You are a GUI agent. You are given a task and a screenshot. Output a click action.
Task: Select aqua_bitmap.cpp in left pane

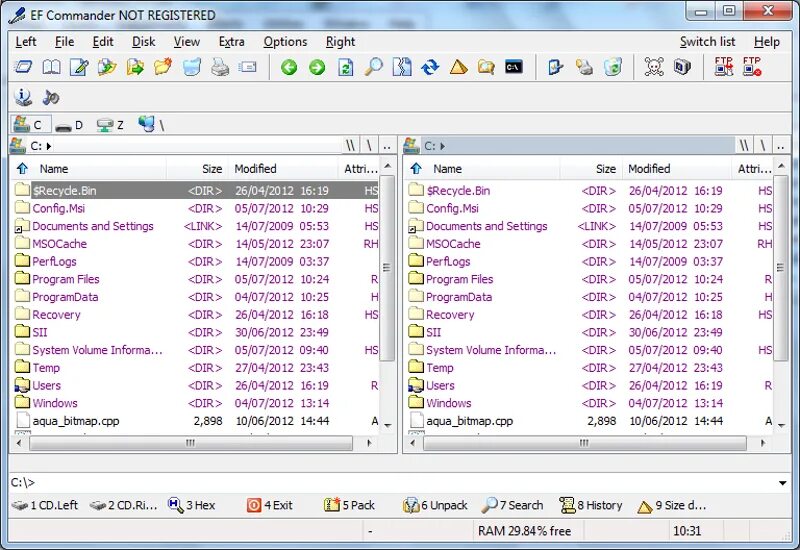click(x=195, y=421)
